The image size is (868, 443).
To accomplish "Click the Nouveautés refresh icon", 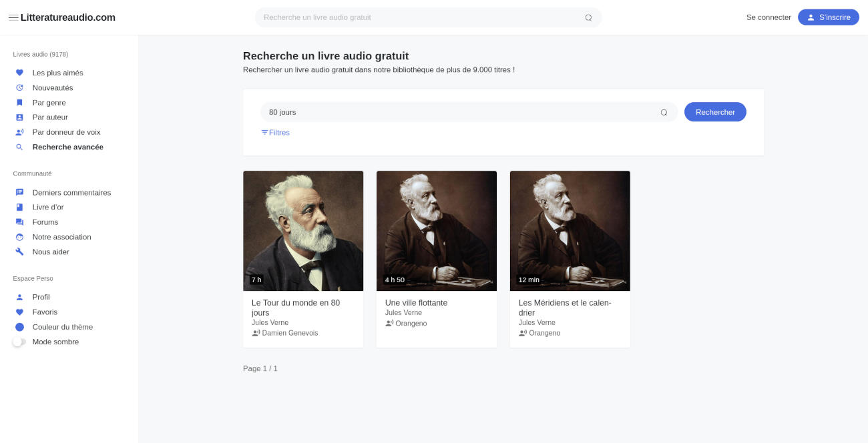I will click(x=19, y=88).
